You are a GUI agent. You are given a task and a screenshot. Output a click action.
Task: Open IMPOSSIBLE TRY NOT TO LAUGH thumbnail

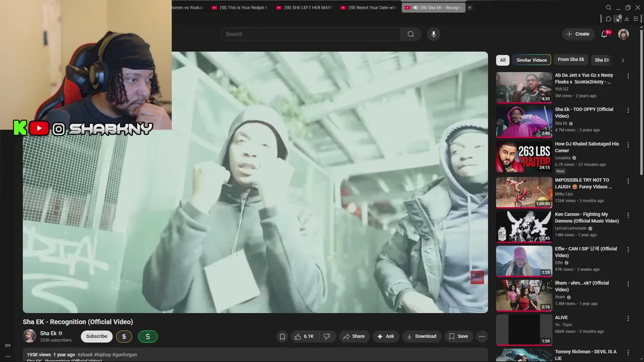[x=524, y=192]
